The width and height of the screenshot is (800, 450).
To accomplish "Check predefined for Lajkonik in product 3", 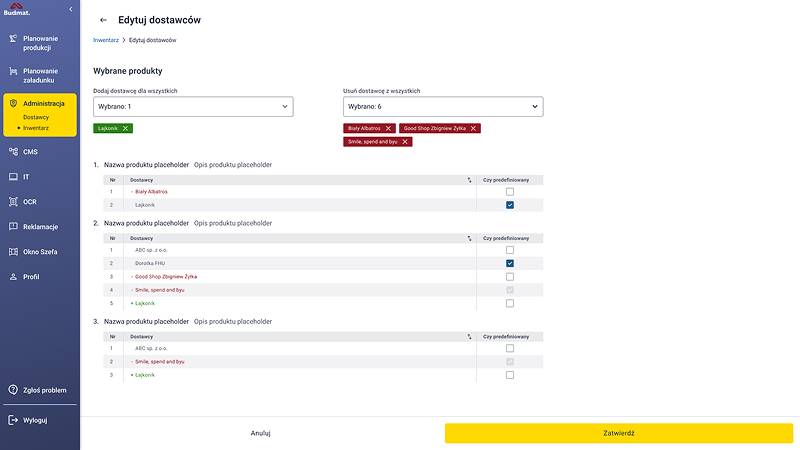I will click(510, 375).
